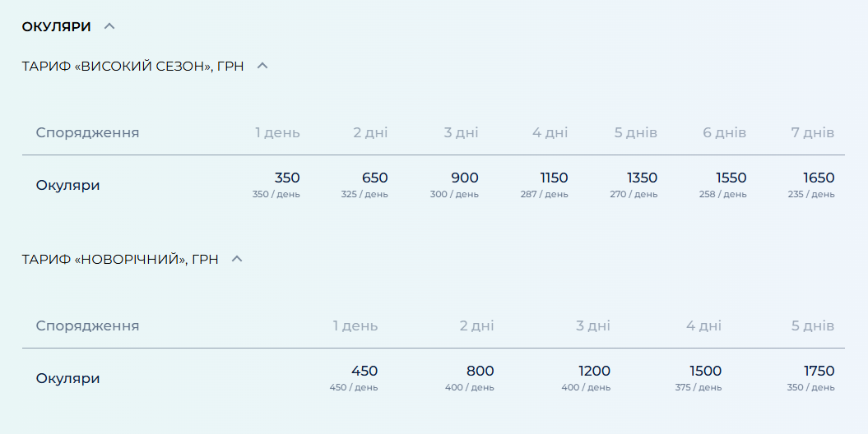Select the 1500 New Year price

705,371
